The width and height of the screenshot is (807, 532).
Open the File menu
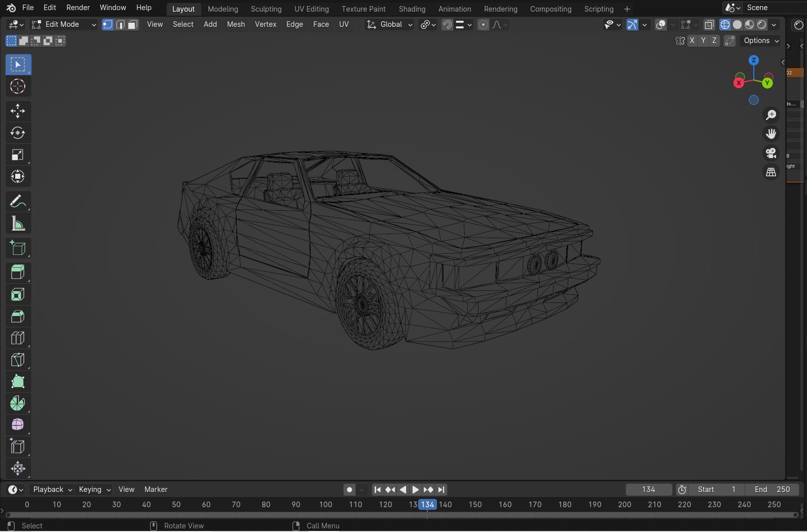[28, 8]
